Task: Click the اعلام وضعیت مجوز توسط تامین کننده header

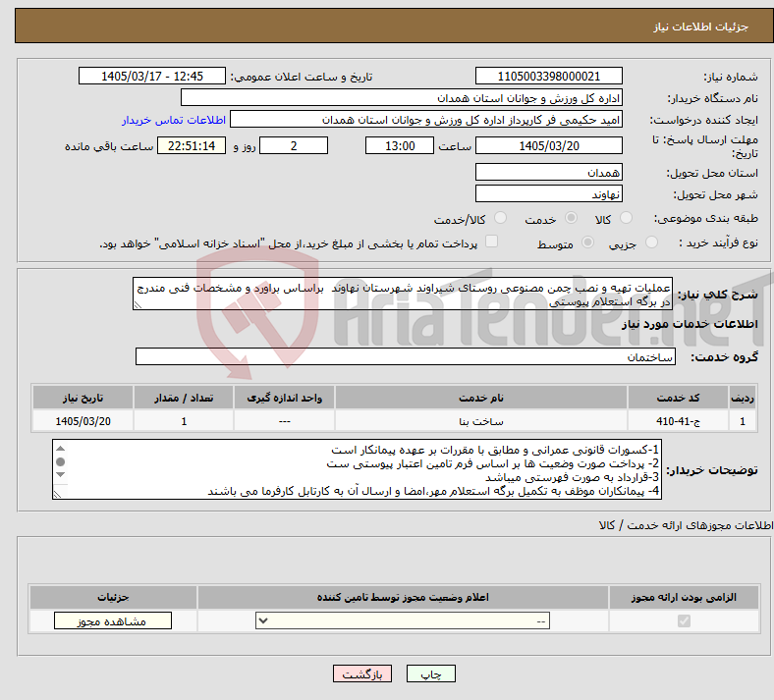Action: point(403,597)
